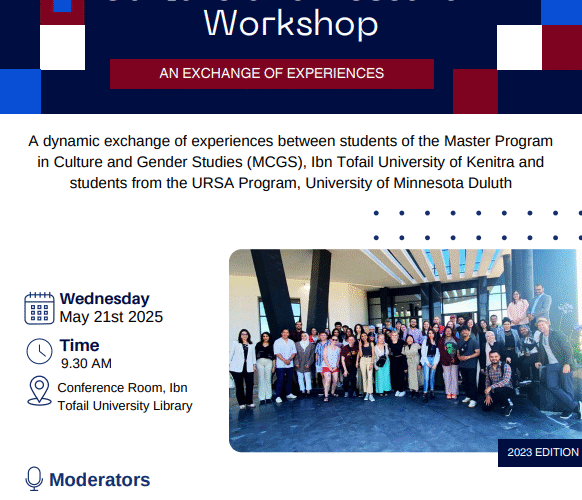Click the 'Time' heading

point(79,346)
